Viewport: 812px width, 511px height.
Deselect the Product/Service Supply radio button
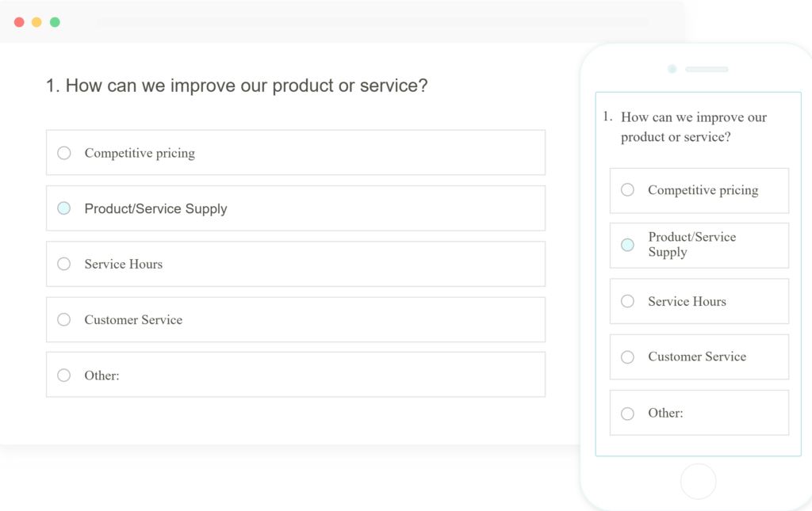[x=63, y=208]
